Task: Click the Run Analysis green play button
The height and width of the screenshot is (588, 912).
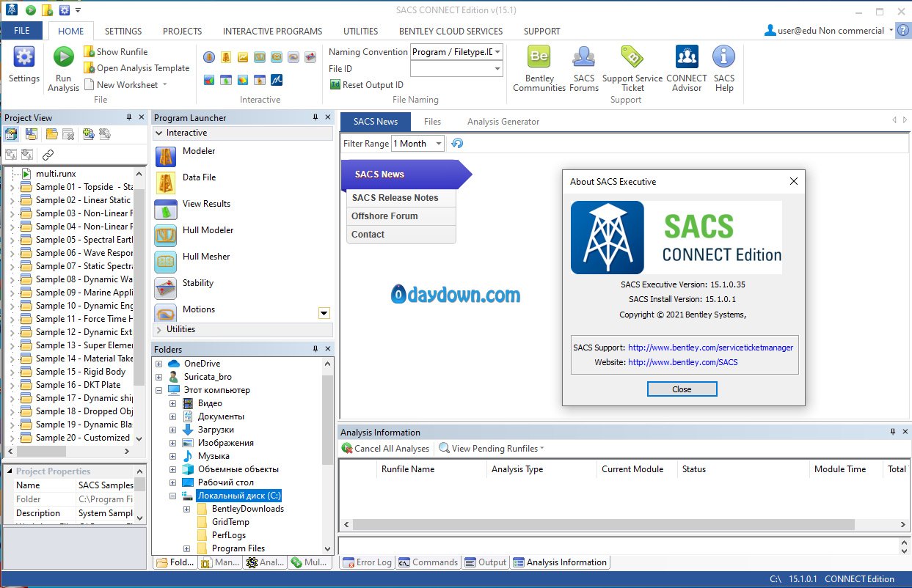Action: [x=64, y=68]
